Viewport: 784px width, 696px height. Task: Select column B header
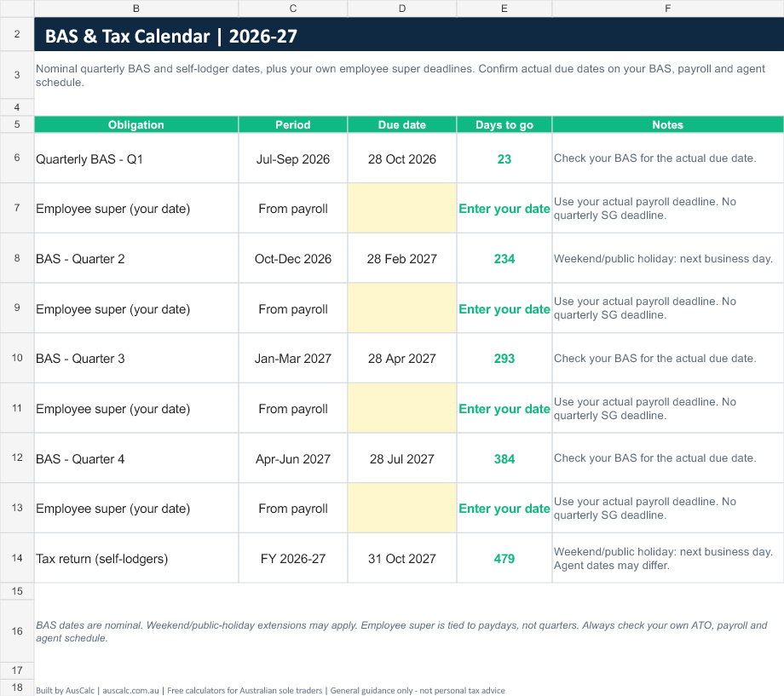pyautogui.click(x=136, y=9)
